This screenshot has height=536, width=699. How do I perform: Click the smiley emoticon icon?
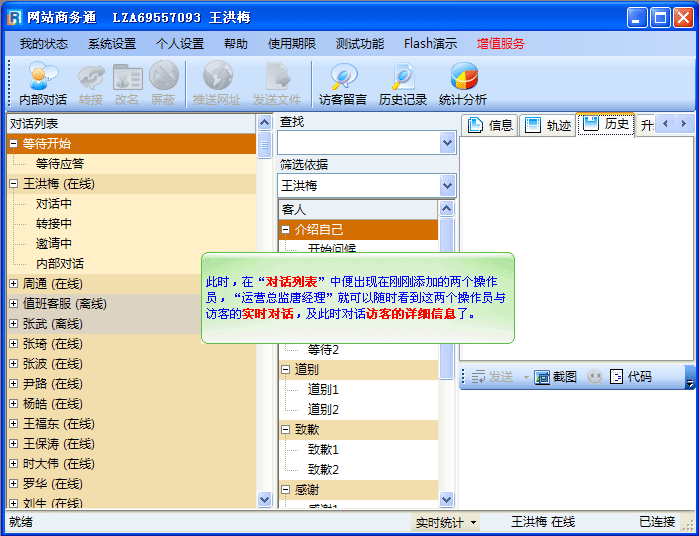point(594,377)
